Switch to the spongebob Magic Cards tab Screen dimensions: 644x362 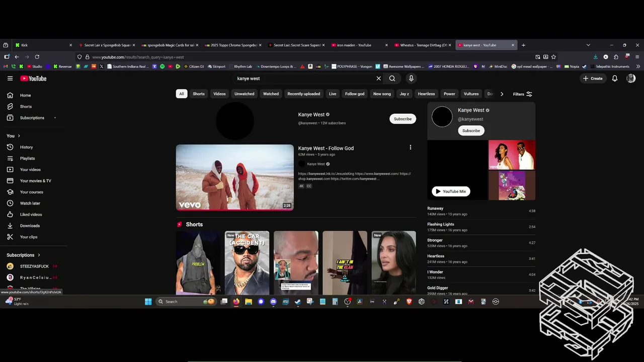coord(170,45)
